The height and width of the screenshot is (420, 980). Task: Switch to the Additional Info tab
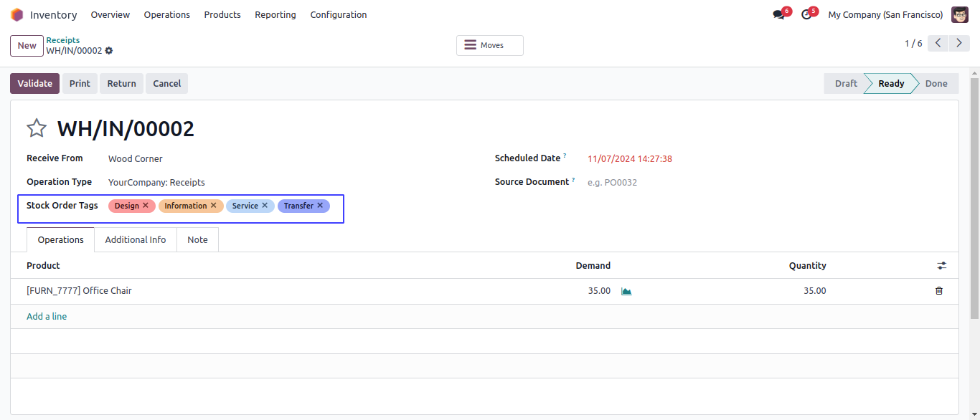pos(136,239)
